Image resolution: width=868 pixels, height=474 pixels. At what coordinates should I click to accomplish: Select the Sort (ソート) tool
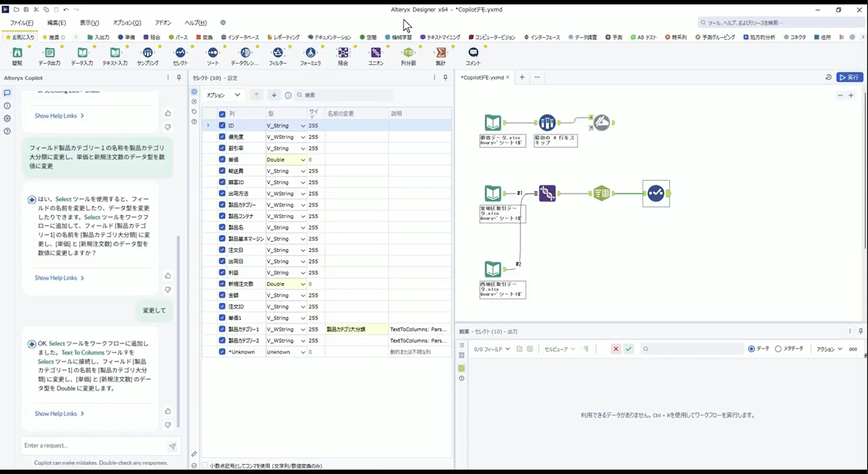(213, 53)
